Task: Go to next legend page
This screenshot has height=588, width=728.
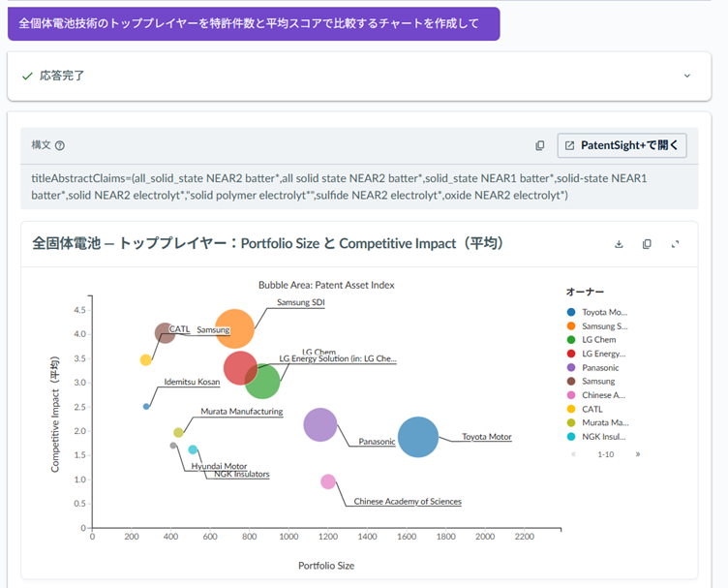Action: pyautogui.click(x=638, y=454)
